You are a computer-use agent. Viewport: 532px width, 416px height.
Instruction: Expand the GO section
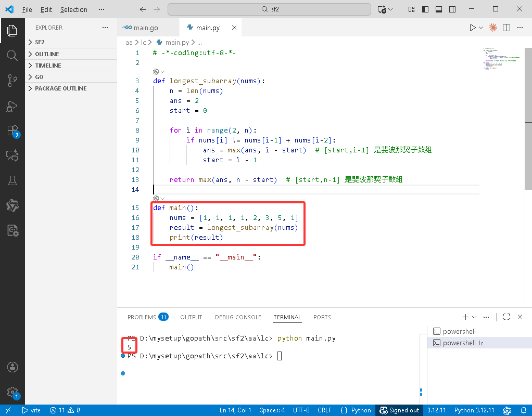(71, 77)
